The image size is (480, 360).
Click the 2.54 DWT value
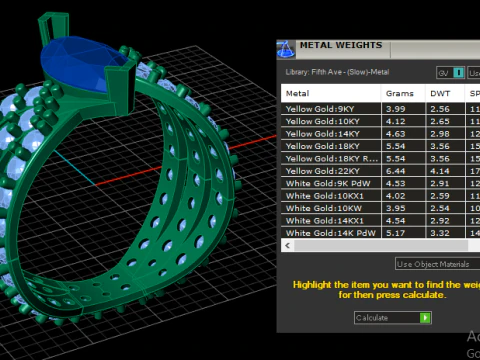(440, 208)
